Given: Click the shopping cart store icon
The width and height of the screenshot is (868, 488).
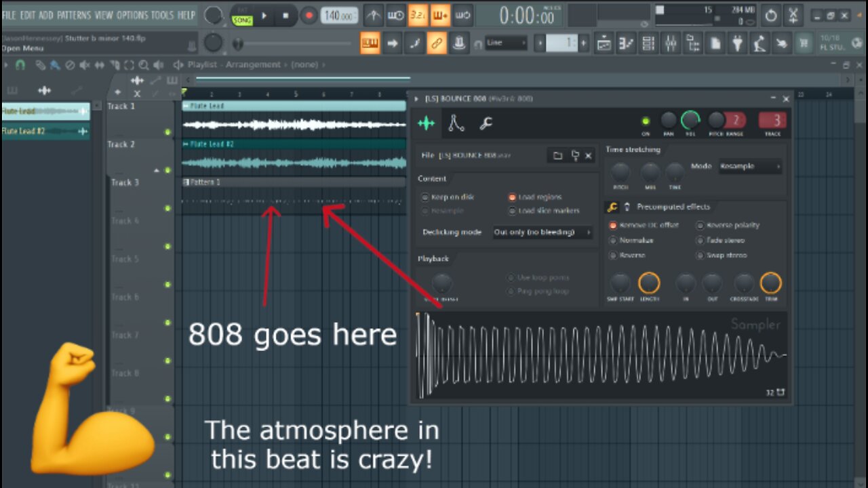Looking at the screenshot, I should (x=804, y=43).
